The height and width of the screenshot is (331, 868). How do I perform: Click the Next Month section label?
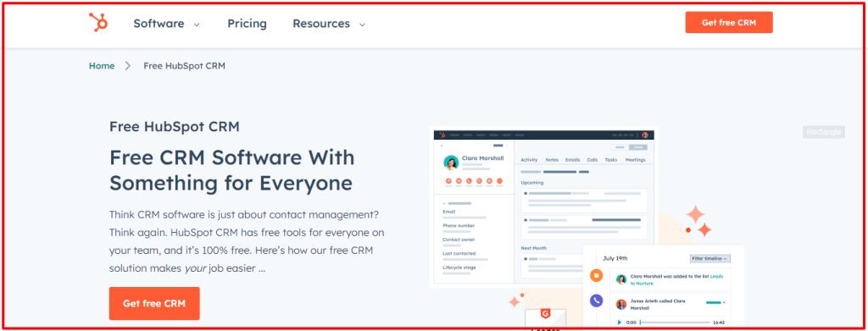[x=534, y=248]
